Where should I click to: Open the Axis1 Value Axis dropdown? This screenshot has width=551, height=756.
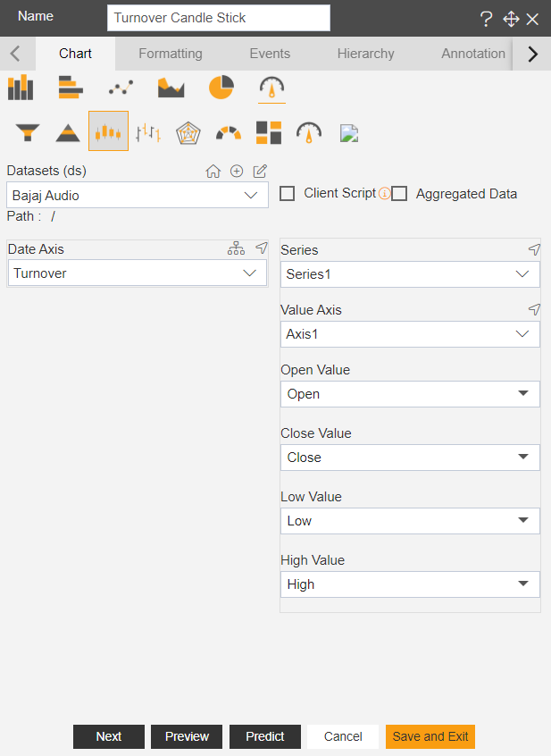pos(410,334)
